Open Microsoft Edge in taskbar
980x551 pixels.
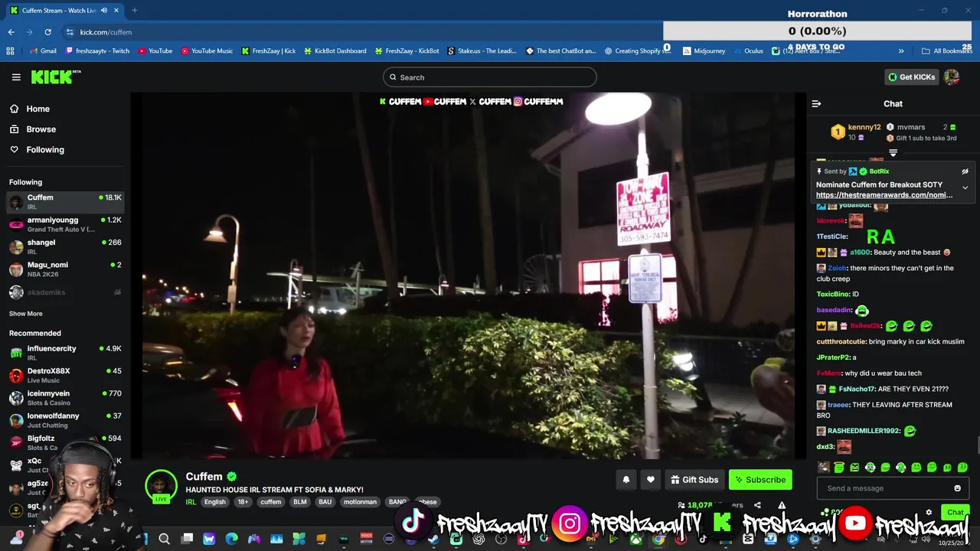tap(232, 540)
